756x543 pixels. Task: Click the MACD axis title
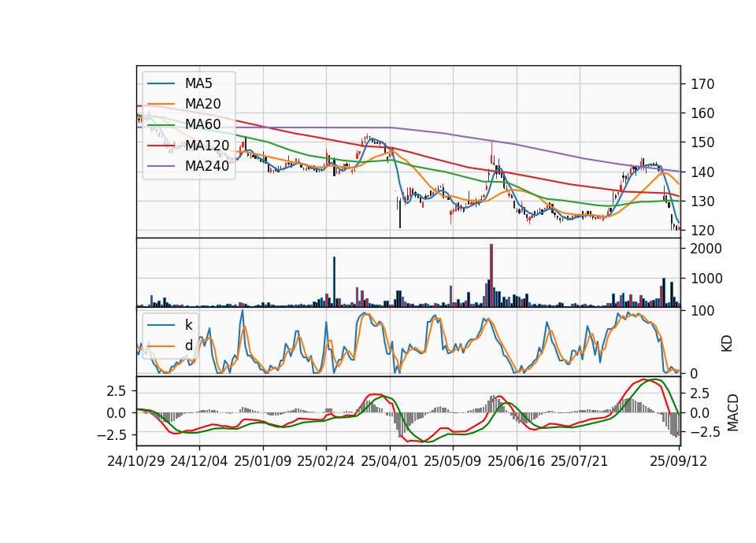(733, 412)
